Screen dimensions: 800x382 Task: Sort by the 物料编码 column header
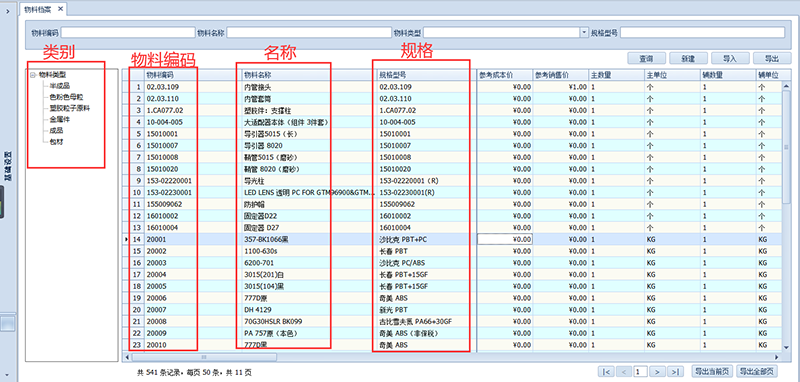192,75
